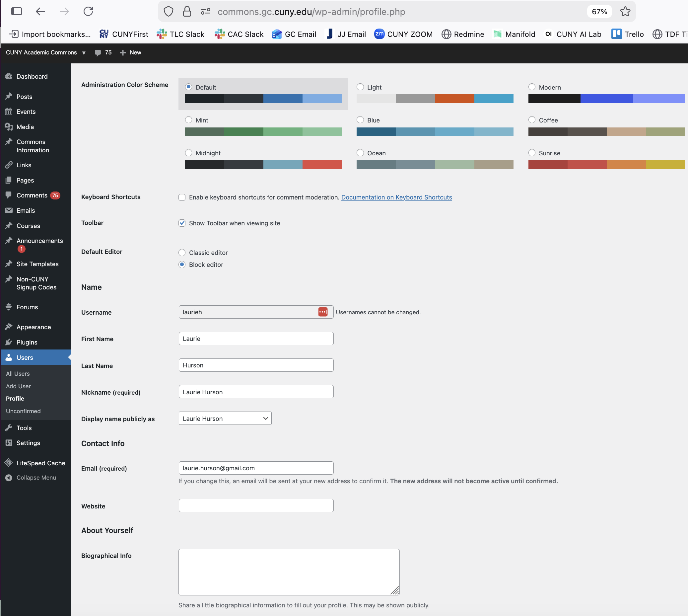Enable keyboard shortcuts for comment moderation
Screen dimensions: 688x616
pos(182,197)
